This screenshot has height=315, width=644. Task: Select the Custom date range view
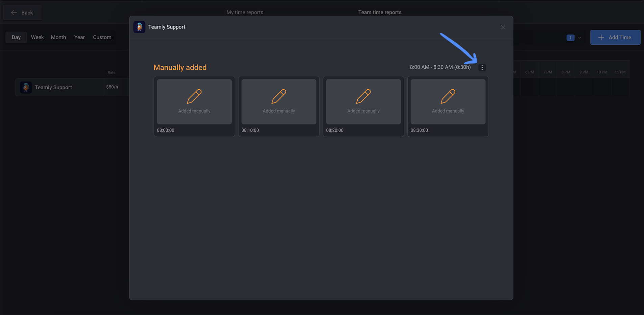102,37
